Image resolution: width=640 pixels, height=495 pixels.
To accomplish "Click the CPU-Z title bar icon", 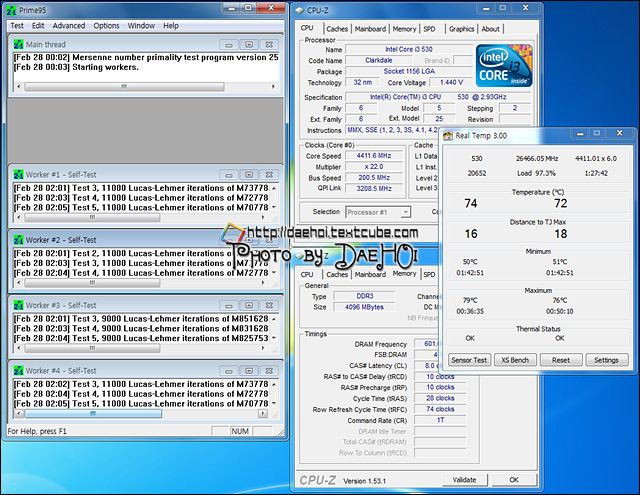I will [300, 11].
